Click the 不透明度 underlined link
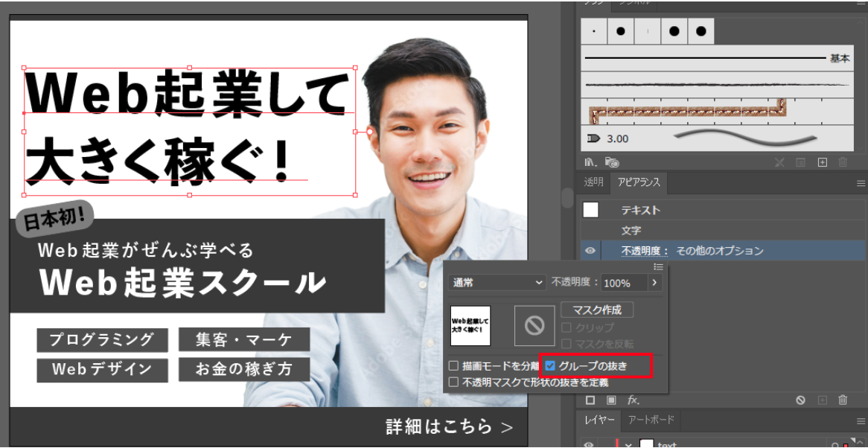The height and width of the screenshot is (448, 868). (645, 251)
